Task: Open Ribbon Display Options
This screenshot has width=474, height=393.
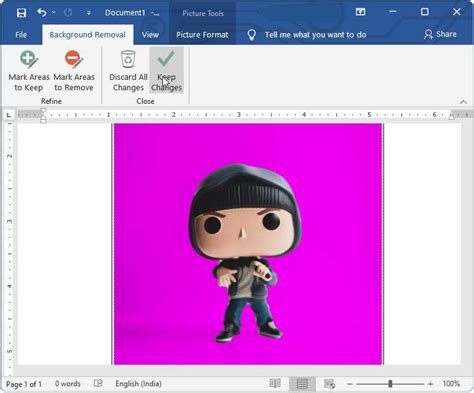Action: pyautogui.click(x=360, y=12)
